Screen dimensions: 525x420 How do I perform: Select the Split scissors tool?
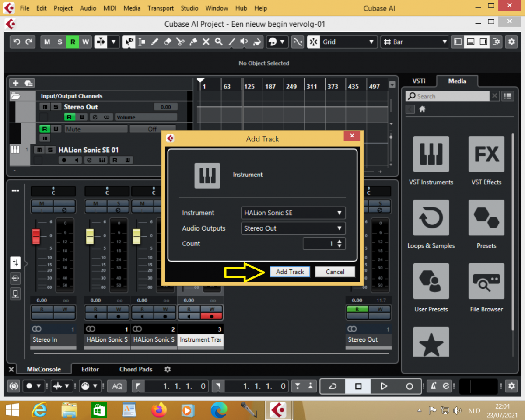pos(180,42)
